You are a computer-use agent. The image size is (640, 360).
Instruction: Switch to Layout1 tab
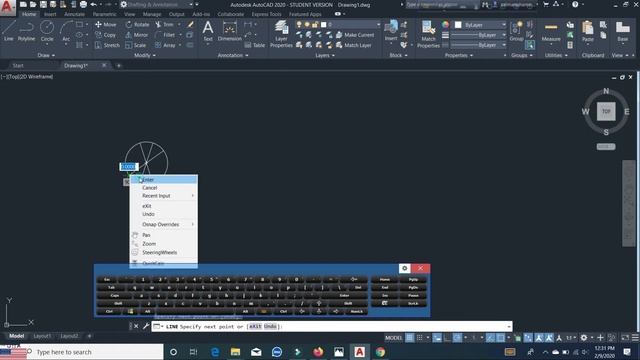tap(42, 336)
